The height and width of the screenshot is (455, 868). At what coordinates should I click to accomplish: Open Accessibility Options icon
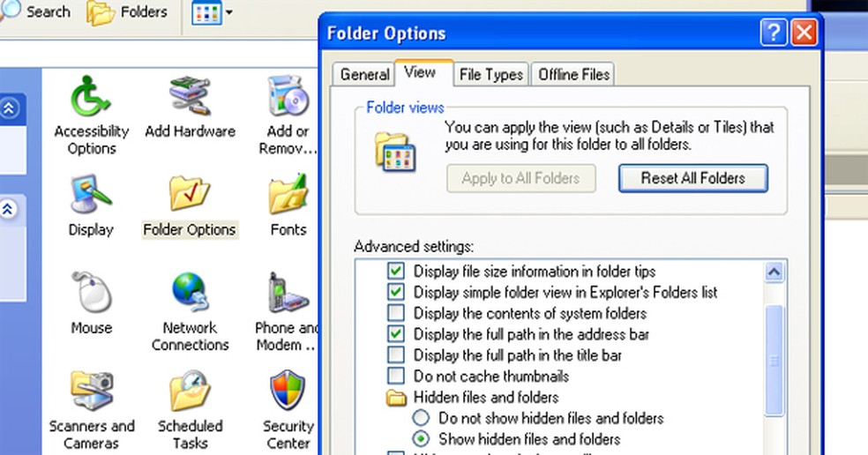(x=91, y=97)
